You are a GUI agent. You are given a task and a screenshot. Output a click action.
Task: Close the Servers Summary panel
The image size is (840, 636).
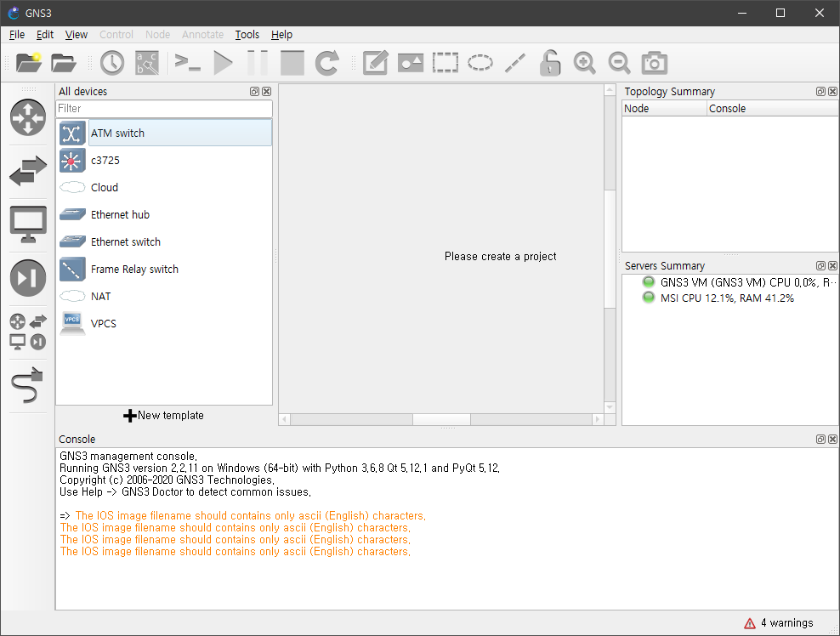[832, 266]
